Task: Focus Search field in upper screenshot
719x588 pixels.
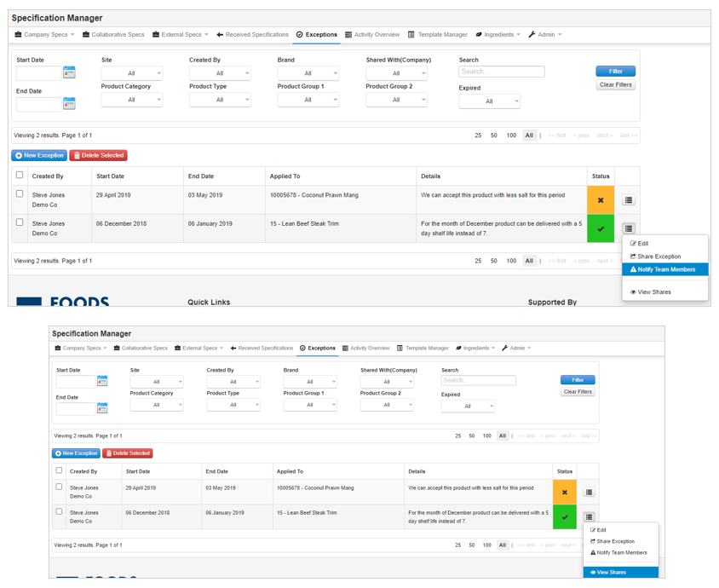Action: tap(502, 72)
